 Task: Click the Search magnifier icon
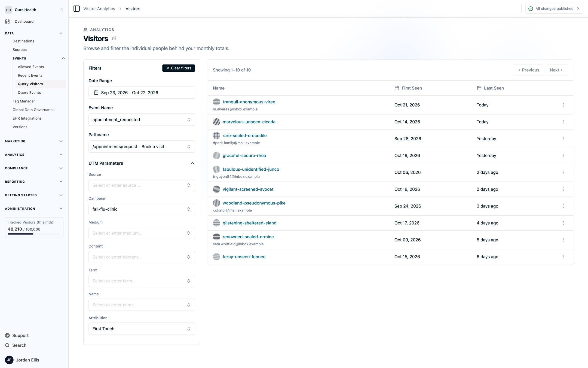coord(7,345)
